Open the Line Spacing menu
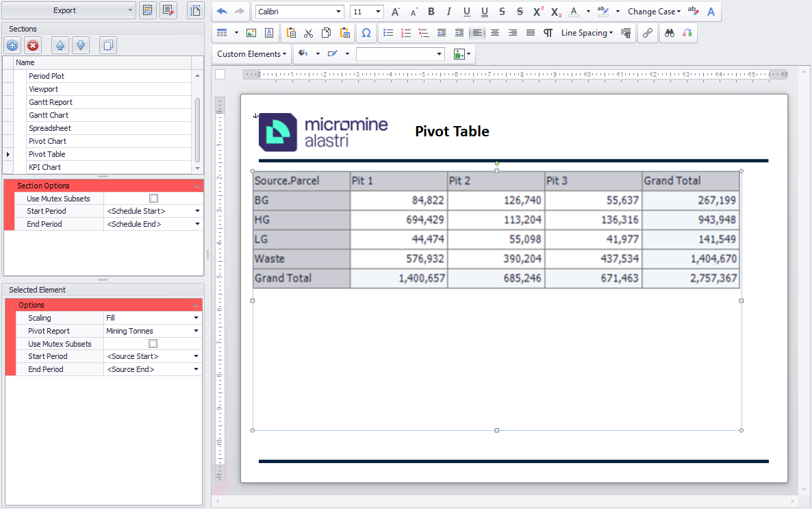The image size is (812, 509). click(587, 33)
